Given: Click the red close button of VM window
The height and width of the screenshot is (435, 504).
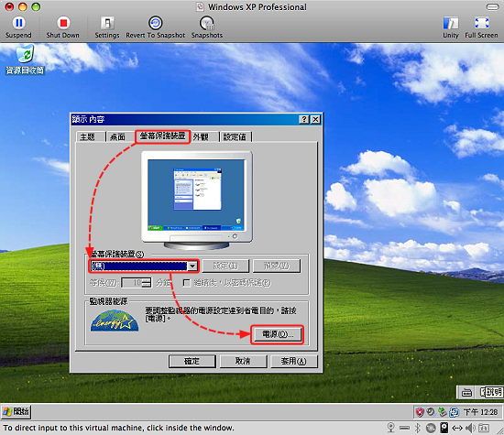Looking at the screenshot, I should click(10, 6).
